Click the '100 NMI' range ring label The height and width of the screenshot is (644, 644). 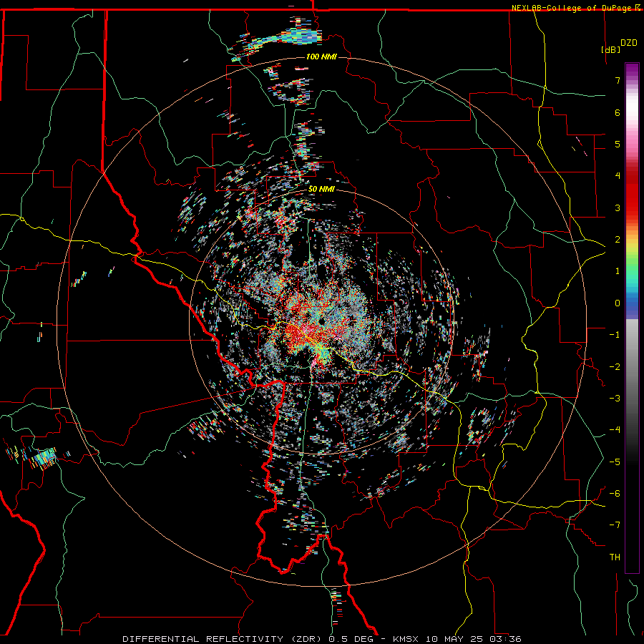click(321, 57)
